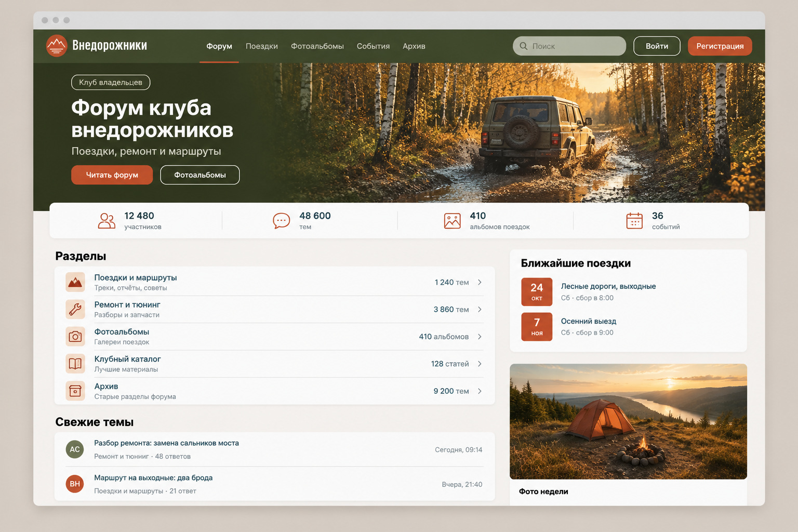Click the picture icon by 410 альбомов

click(452, 221)
